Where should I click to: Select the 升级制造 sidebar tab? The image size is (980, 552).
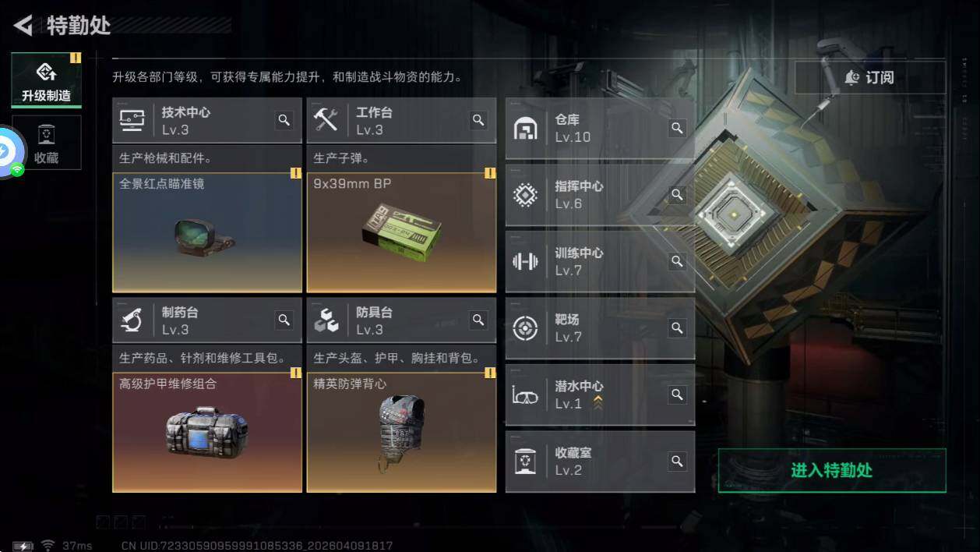46,80
